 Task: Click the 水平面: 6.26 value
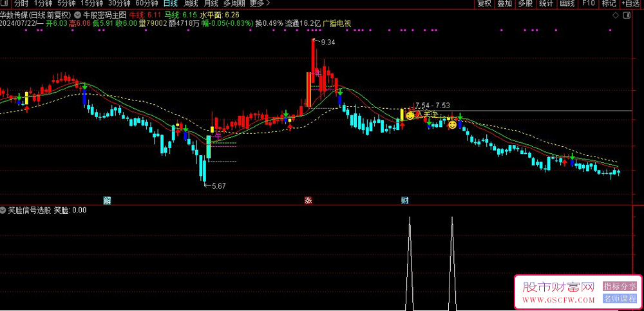(x=220, y=15)
